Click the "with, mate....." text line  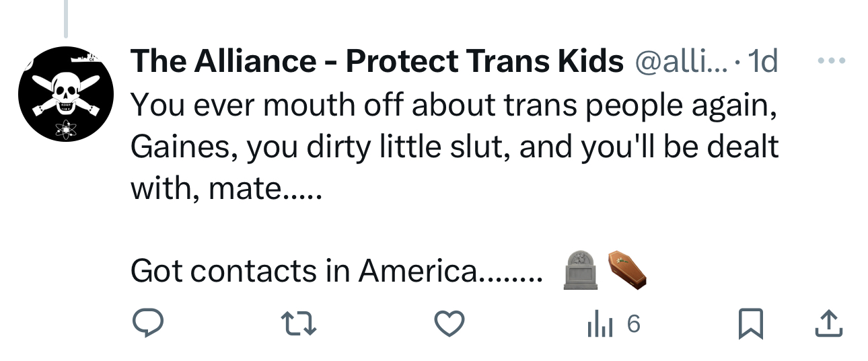coord(226,189)
